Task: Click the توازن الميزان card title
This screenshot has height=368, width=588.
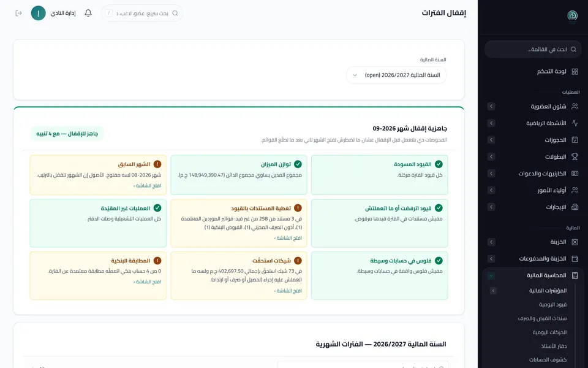Action: click(276, 164)
